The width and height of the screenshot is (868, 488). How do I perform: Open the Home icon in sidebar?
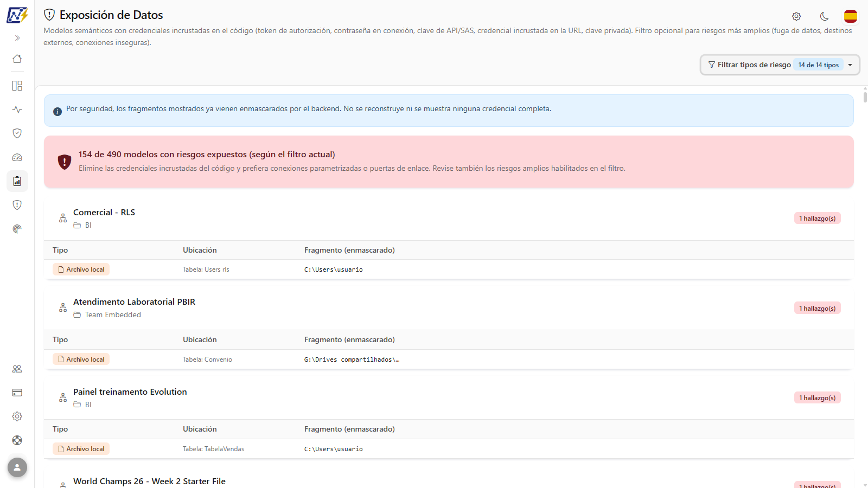(17, 59)
